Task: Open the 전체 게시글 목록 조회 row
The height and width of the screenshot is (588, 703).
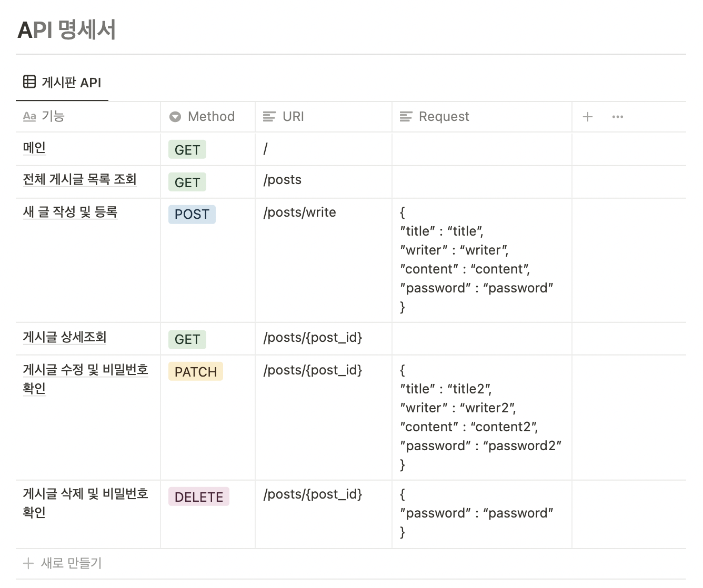Action: (79, 179)
